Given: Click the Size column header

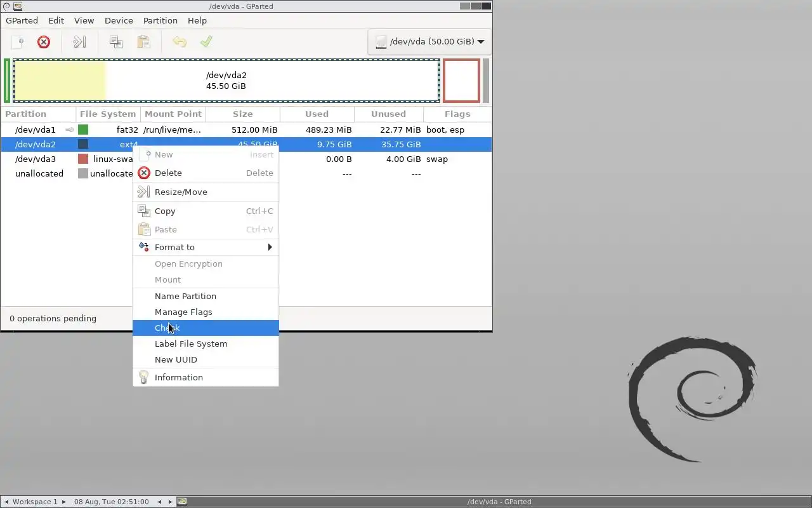Looking at the screenshot, I should coord(243,114).
